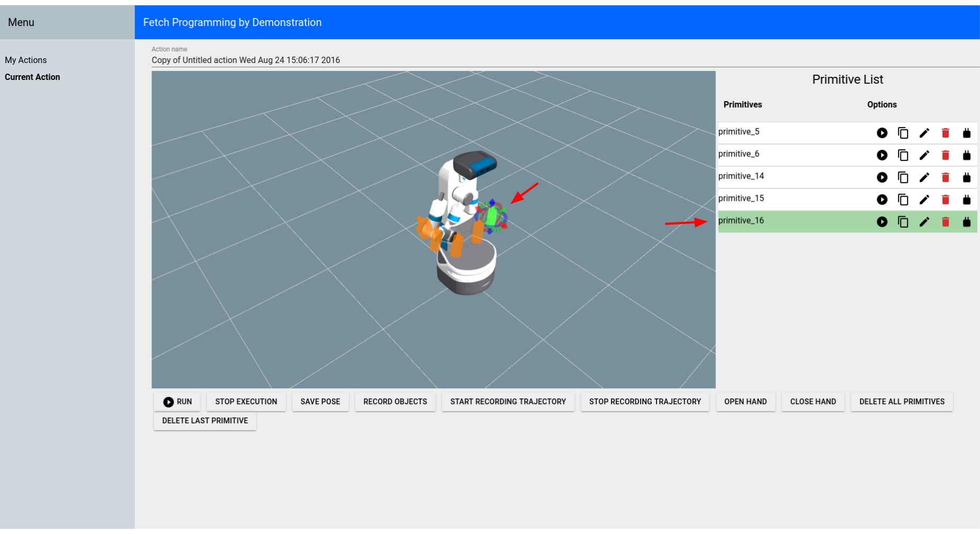
Task: Select the green gripper marker in 3D view
Action: click(x=492, y=216)
